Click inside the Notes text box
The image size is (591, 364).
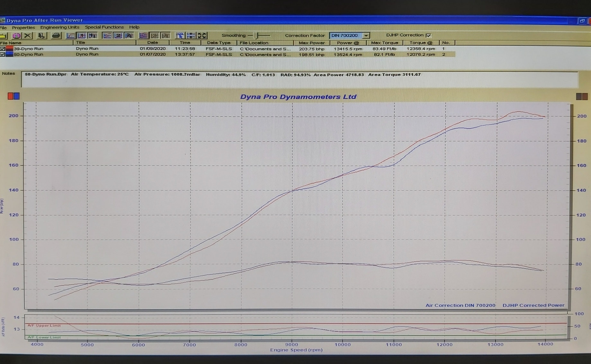(300, 79)
